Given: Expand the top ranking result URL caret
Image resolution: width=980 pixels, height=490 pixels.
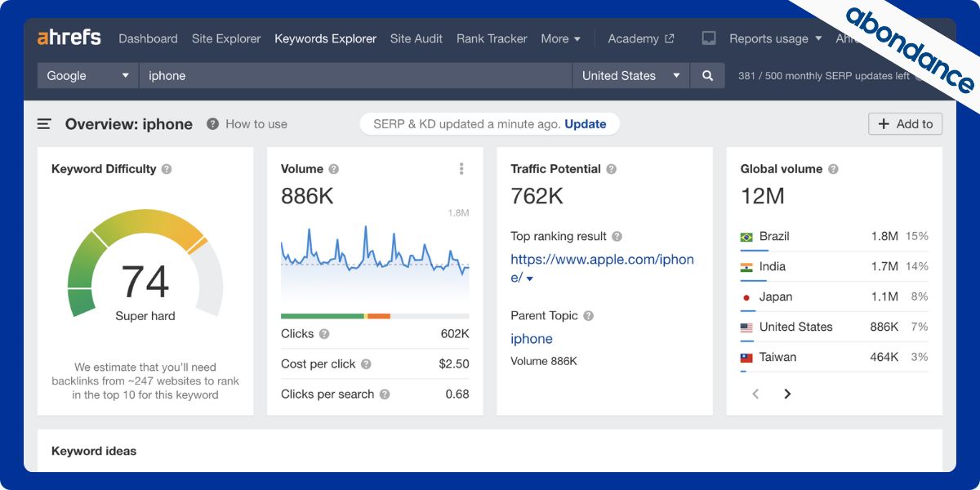Looking at the screenshot, I should coord(529,279).
